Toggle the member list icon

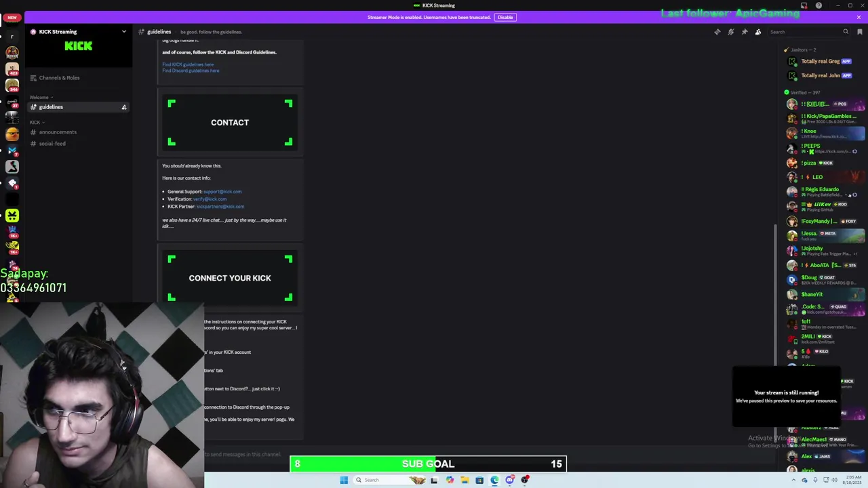pyautogui.click(x=758, y=32)
